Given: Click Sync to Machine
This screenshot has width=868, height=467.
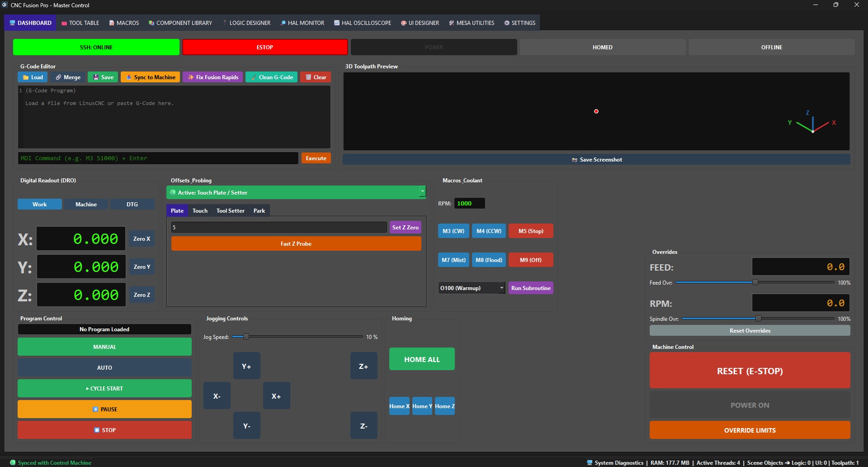Looking at the screenshot, I should 151,77.
